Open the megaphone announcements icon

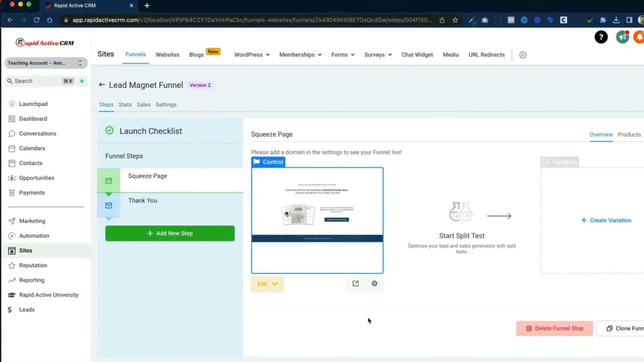[623, 37]
